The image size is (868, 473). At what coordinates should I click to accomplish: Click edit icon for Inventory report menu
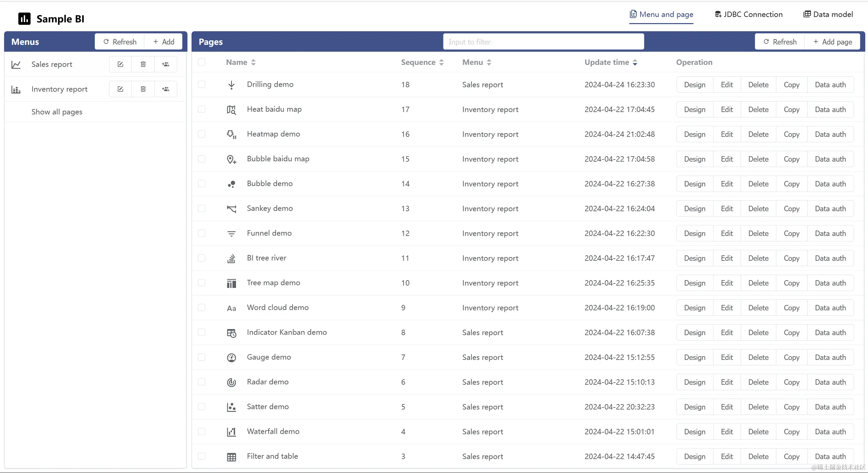point(120,89)
